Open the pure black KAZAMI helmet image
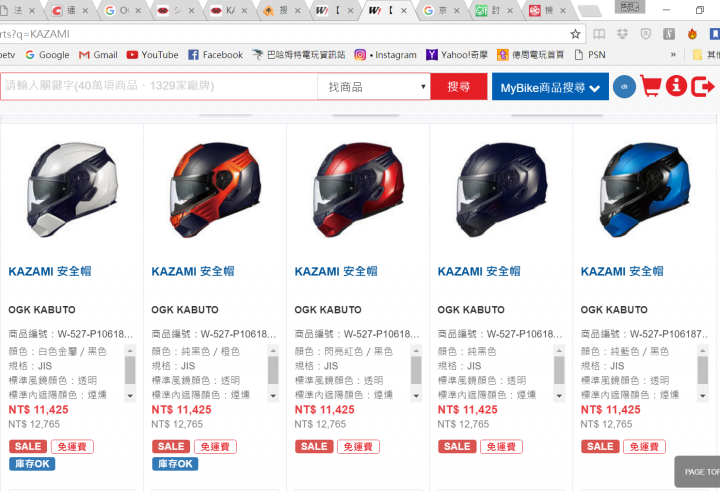 pos(501,189)
